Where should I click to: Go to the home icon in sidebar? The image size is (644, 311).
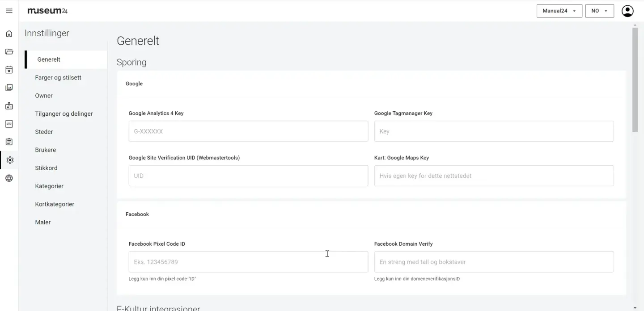9,34
